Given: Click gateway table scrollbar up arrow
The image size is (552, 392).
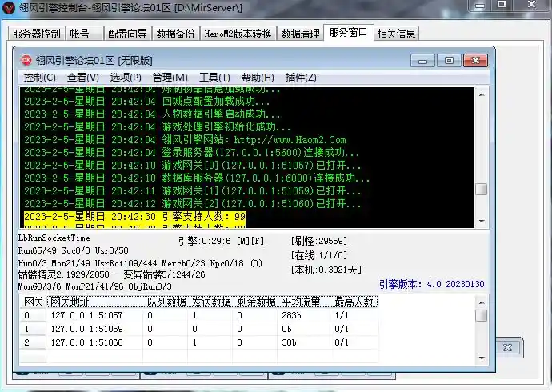Looking at the screenshot, I should 482,302.
